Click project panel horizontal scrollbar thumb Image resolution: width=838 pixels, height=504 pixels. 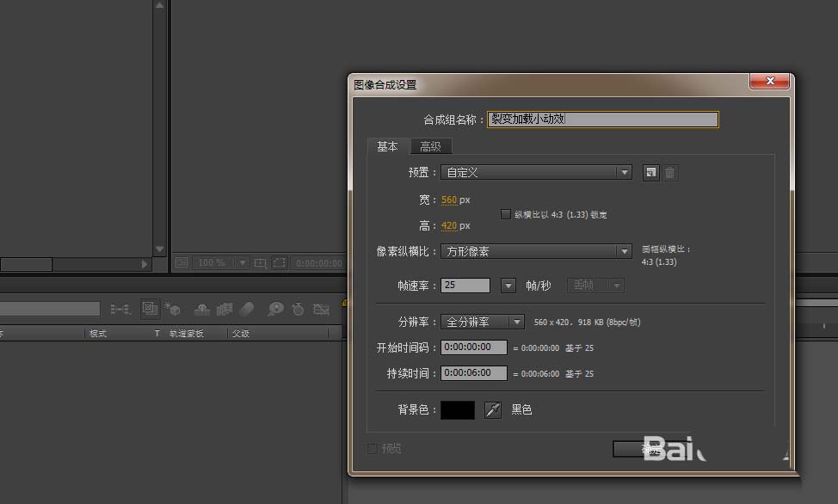[26, 264]
